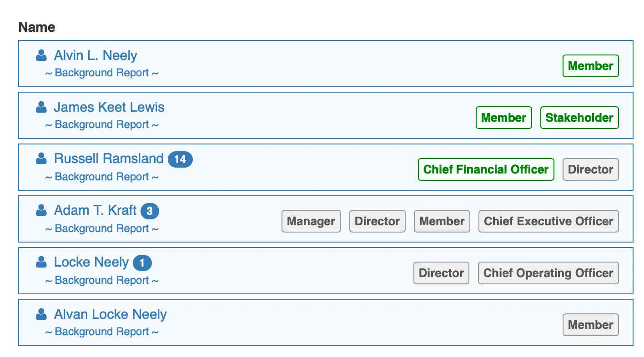
Task: Click the gray Member tag for Alvan Locke Neely
Action: pyautogui.click(x=590, y=325)
